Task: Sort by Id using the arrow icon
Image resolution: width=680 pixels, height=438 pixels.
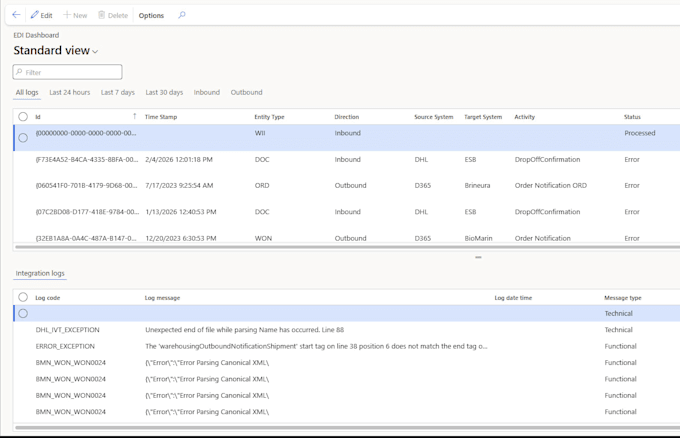Action: (x=134, y=116)
